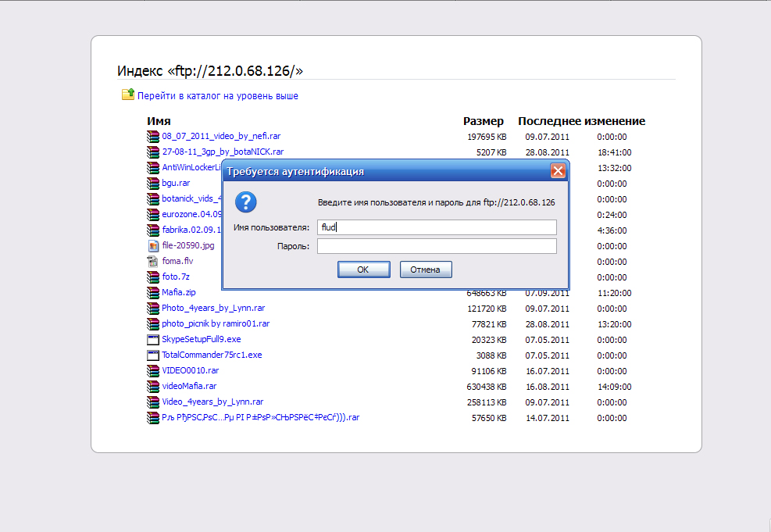Click inside the Имя пользователя input field

pos(436,227)
